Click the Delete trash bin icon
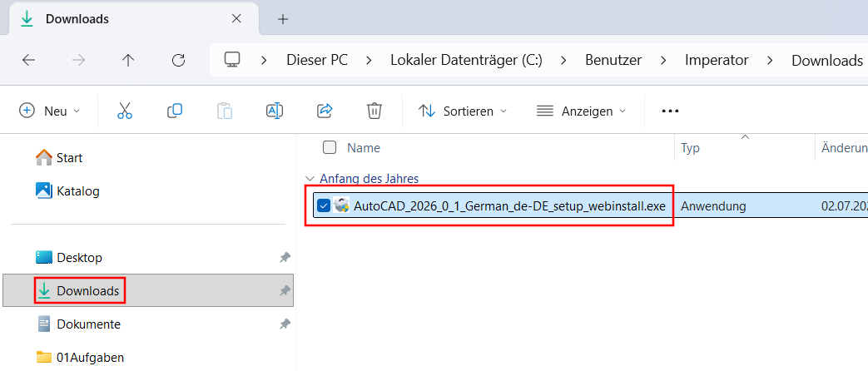This screenshot has width=868, height=371. click(374, 111)
